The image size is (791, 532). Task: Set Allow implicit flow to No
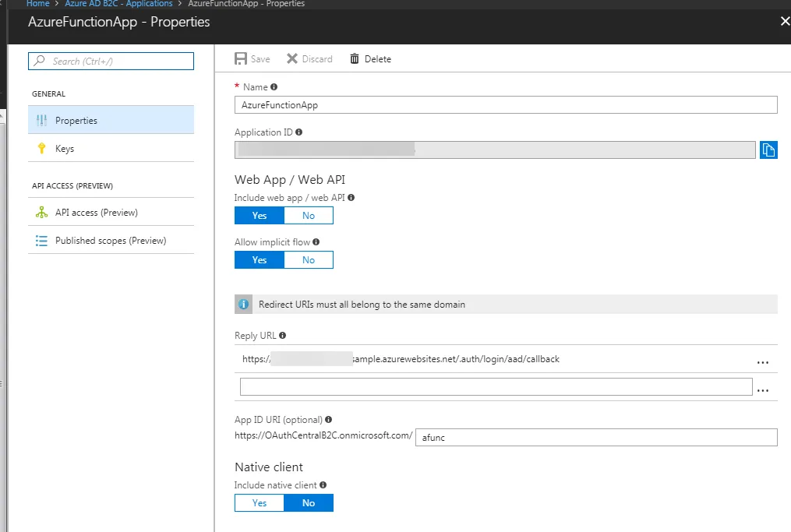pos(309,260)
